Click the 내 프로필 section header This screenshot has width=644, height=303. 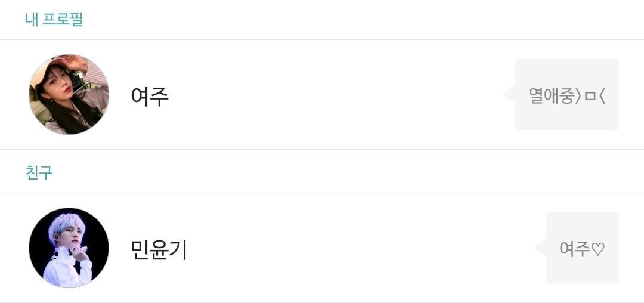(54, 19)
